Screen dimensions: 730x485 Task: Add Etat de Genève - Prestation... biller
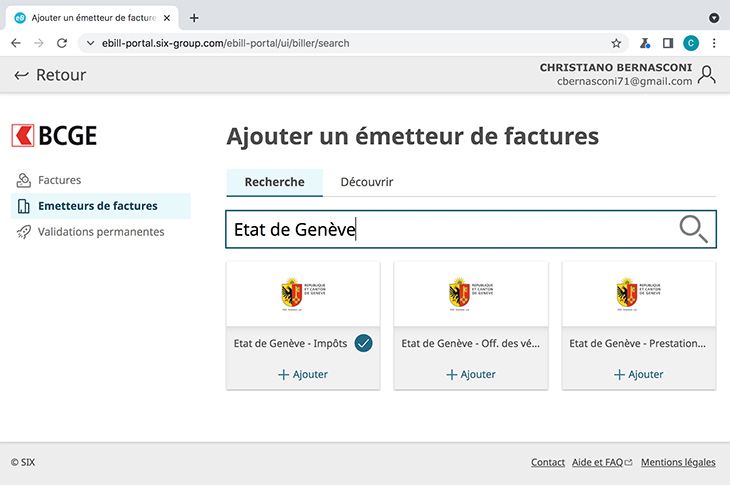[x=638, y=374]
